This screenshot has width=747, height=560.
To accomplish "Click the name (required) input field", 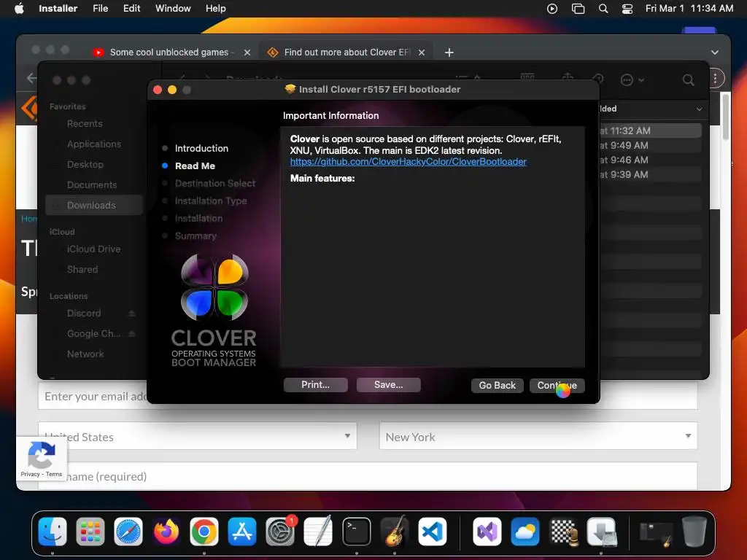I will 368,475.
